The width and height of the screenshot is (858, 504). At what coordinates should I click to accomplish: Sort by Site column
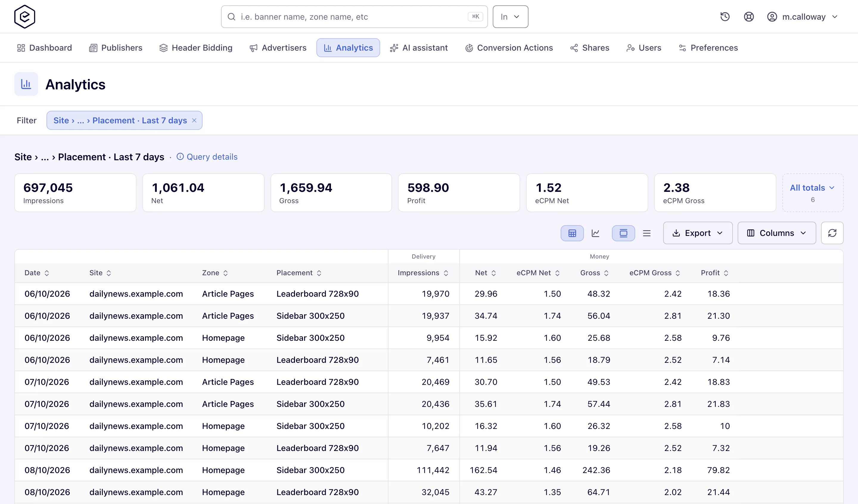[x=109, y=273]
